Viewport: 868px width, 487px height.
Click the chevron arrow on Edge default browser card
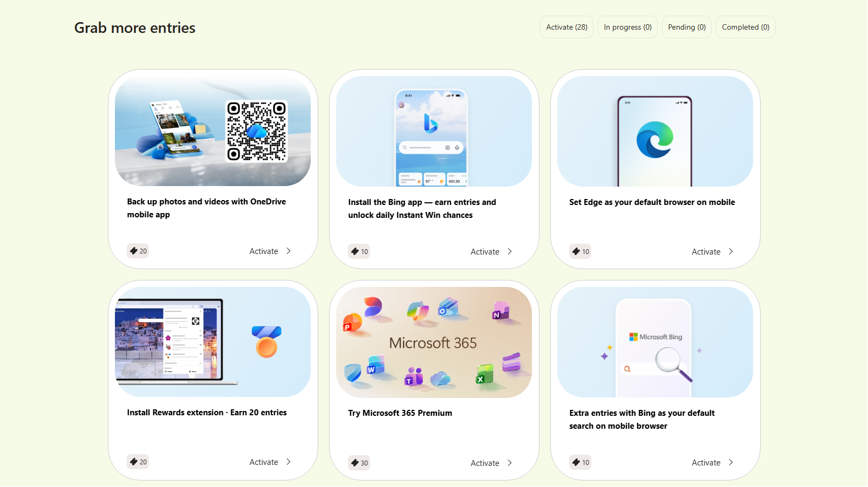tap(731, 251)
